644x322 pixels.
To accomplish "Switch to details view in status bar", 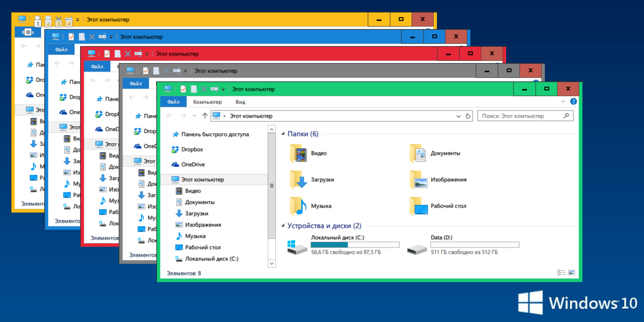I will [x=561, y=273].
